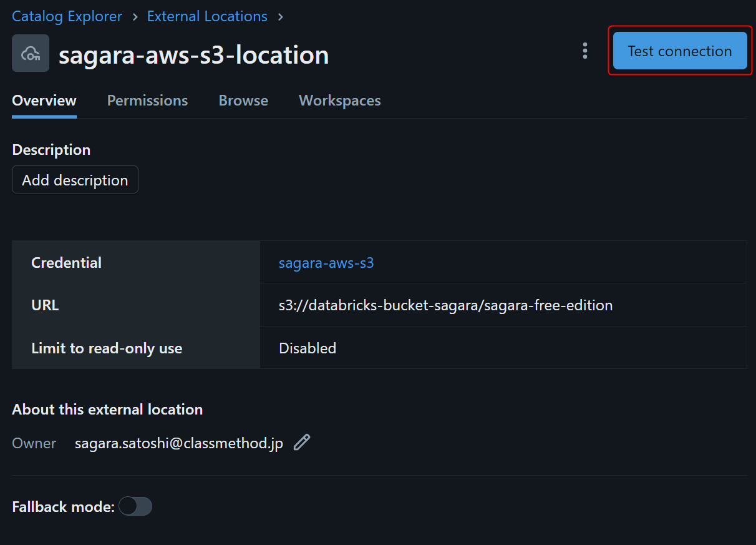756x545 pixels.
Task: Select the s3://databricks-bucket-sagara URL value
Action: click(x=445, y=305)
